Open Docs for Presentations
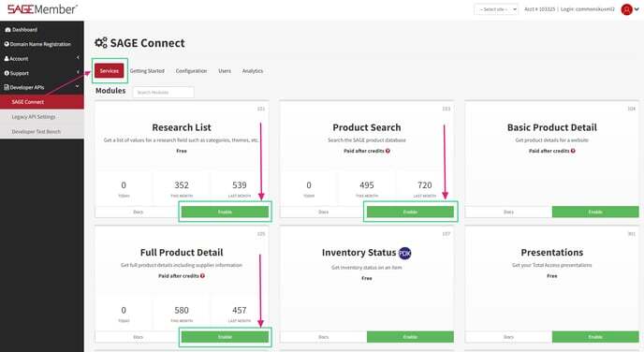Screen dimensions: 644x352 [508, 337]
